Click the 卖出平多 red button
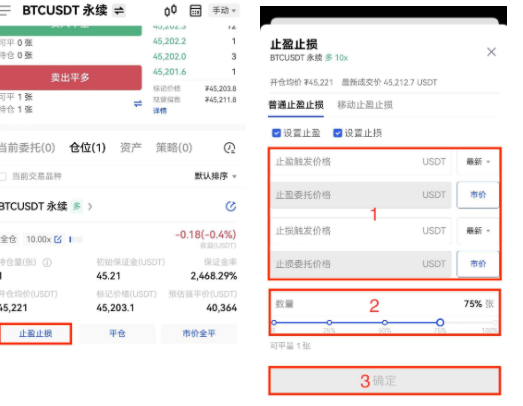The height and width of the screenshot is (406, 523). (x=70, y=78)
